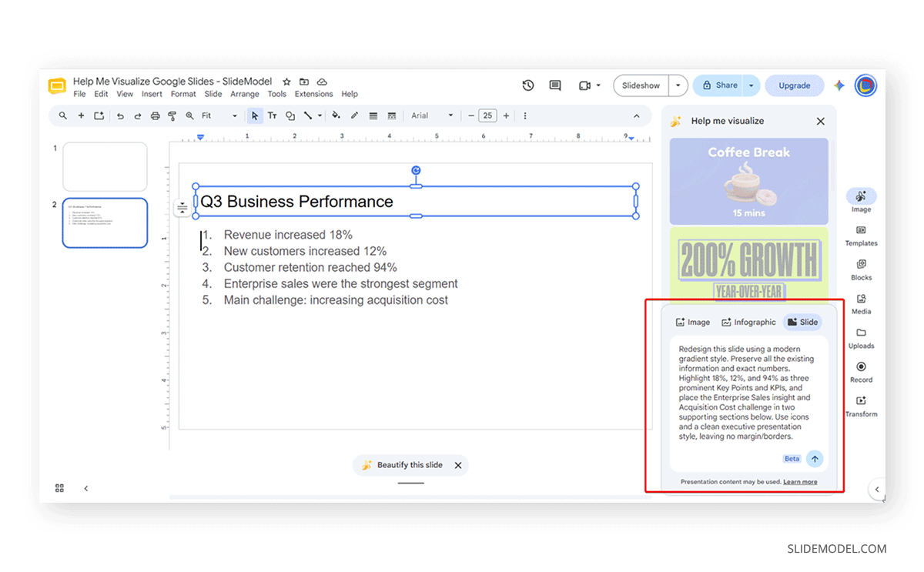This screenshot has height=572, width=924.
Task: Switch to the Infographic tab
Action: tap(748, 323)
